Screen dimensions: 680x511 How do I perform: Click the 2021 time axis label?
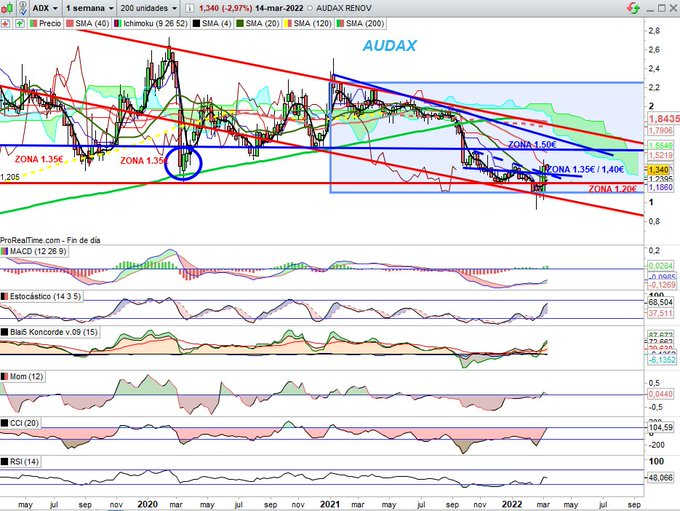click(330, 504)
